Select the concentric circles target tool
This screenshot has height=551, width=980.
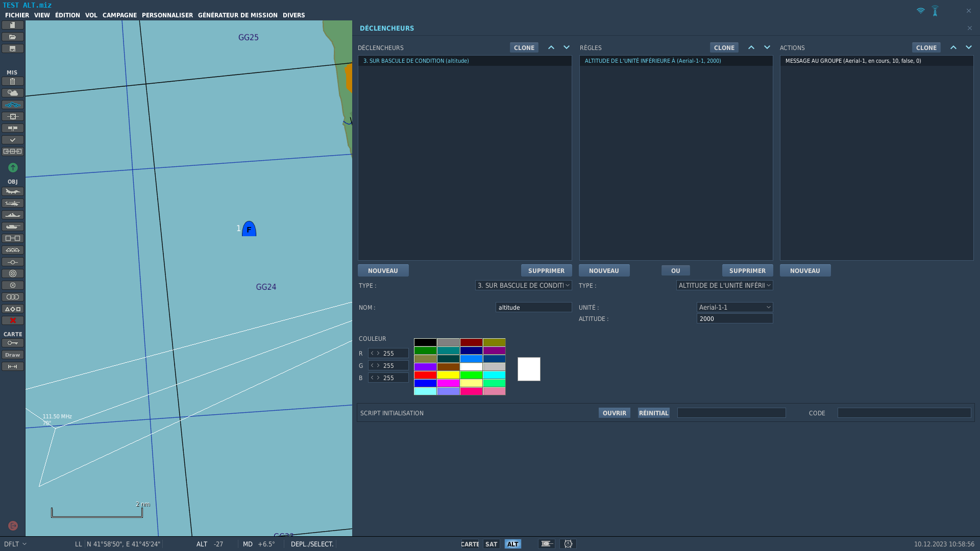coord(13,273)
